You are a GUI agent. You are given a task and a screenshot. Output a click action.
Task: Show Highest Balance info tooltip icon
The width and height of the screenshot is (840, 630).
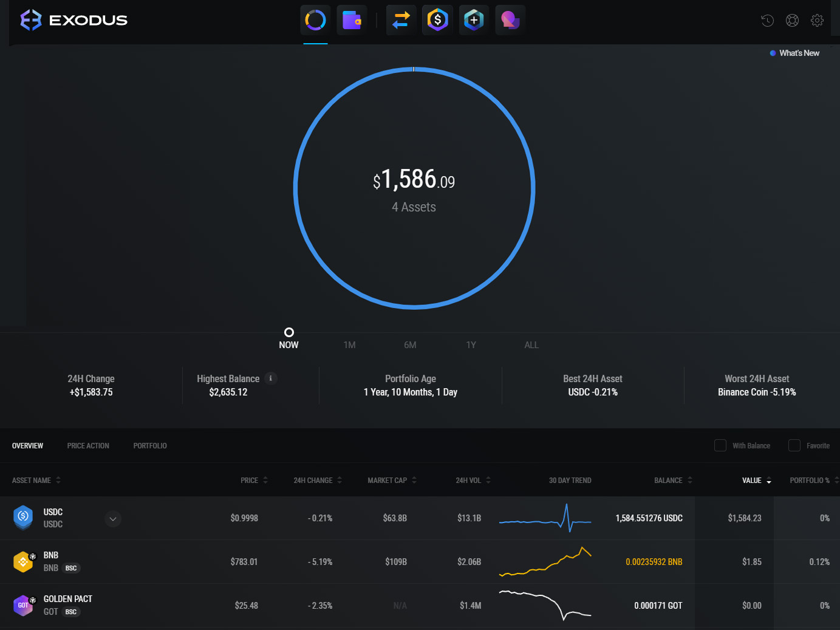point(271,378)
